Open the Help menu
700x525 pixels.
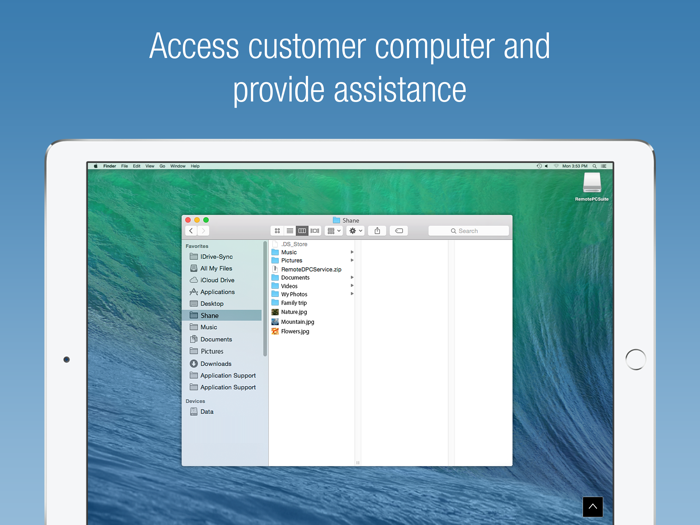pyautogui.click(x=195, y=166)
